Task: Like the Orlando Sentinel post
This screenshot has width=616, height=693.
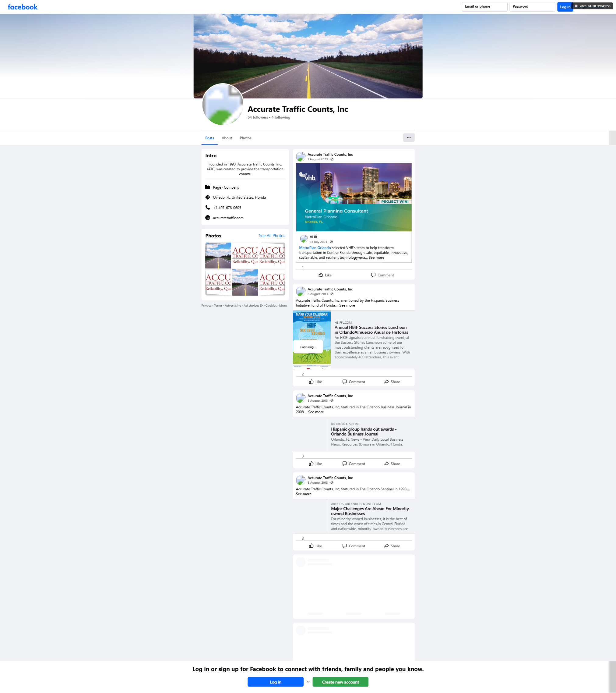Action: pyautogui.click(x=315, y=546)
